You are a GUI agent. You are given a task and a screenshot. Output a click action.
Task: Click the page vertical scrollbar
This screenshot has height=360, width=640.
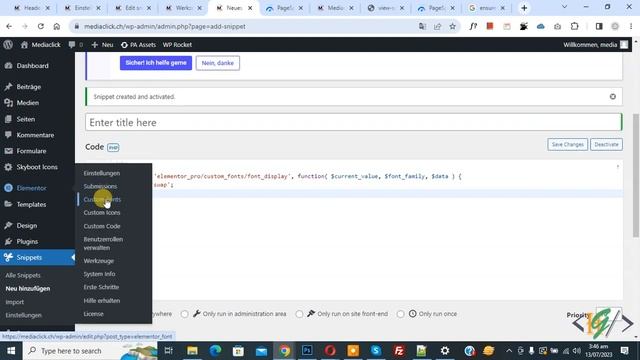click(636, 176)
